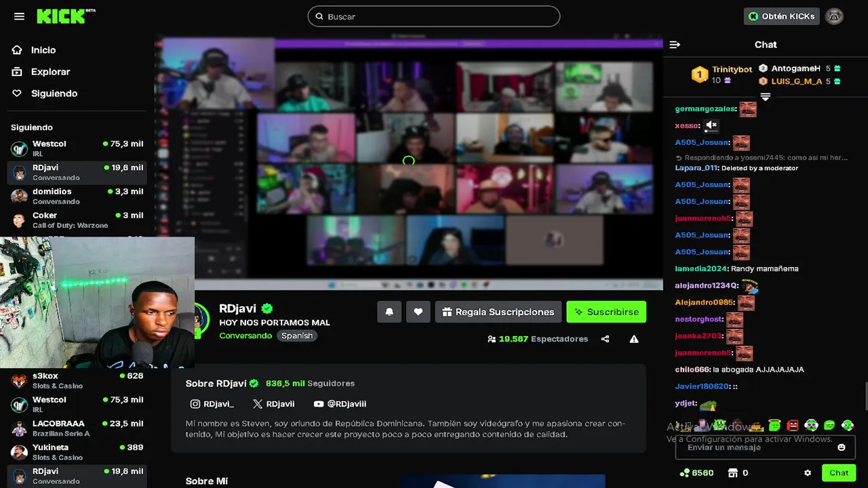This screenshot has height=488, width=868.
Task: Expand the chat leaderboard arrow
Action: click(766, 98)
